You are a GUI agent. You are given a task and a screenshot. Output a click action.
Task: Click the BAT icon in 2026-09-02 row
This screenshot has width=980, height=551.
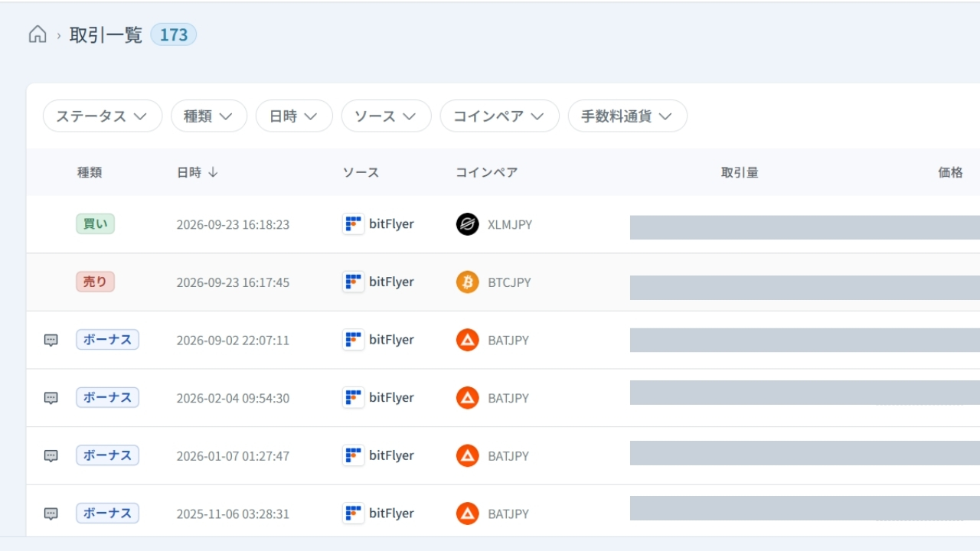coord(467,340)
